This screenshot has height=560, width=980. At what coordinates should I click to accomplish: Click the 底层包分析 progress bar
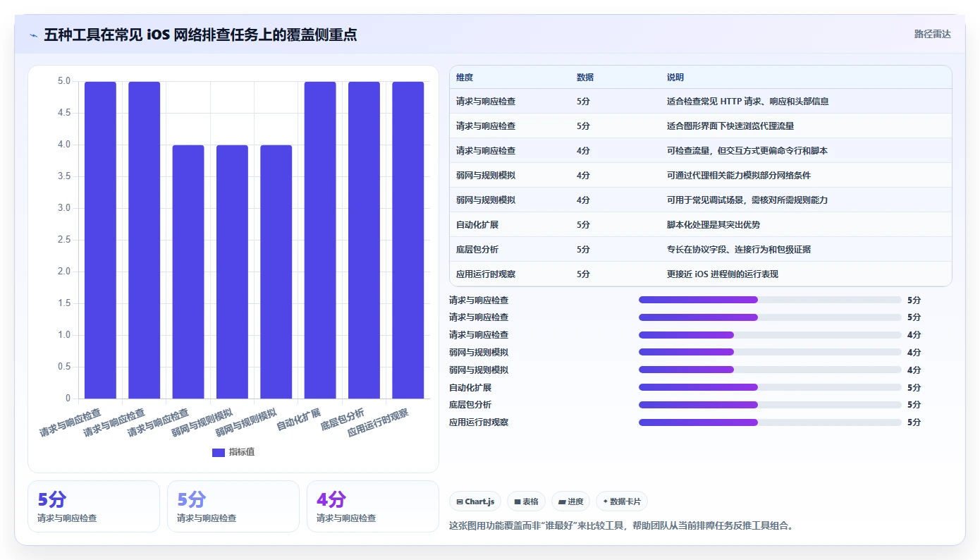click(770, 405)
